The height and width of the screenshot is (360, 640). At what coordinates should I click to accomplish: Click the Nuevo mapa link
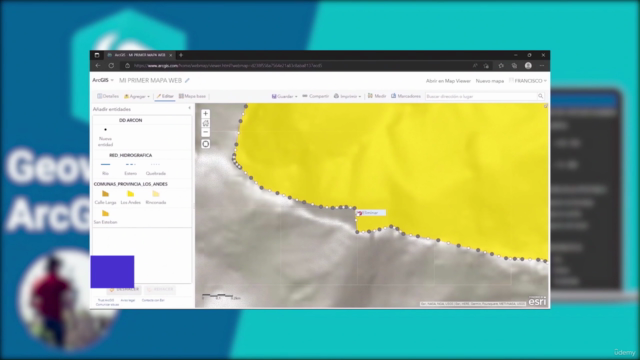coord(490,81)
